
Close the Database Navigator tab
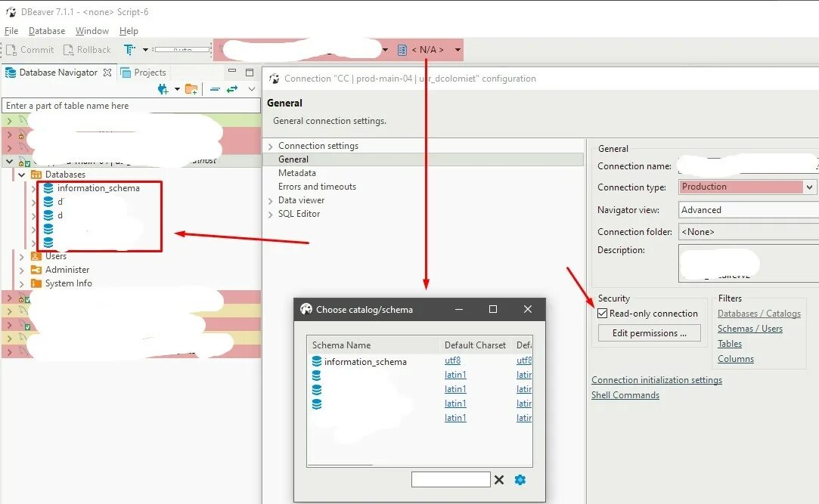(107, 73)
